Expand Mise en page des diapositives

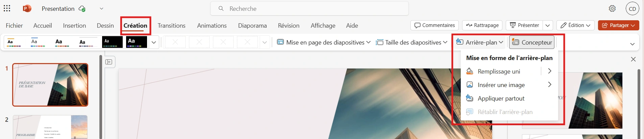coord(324,42)
